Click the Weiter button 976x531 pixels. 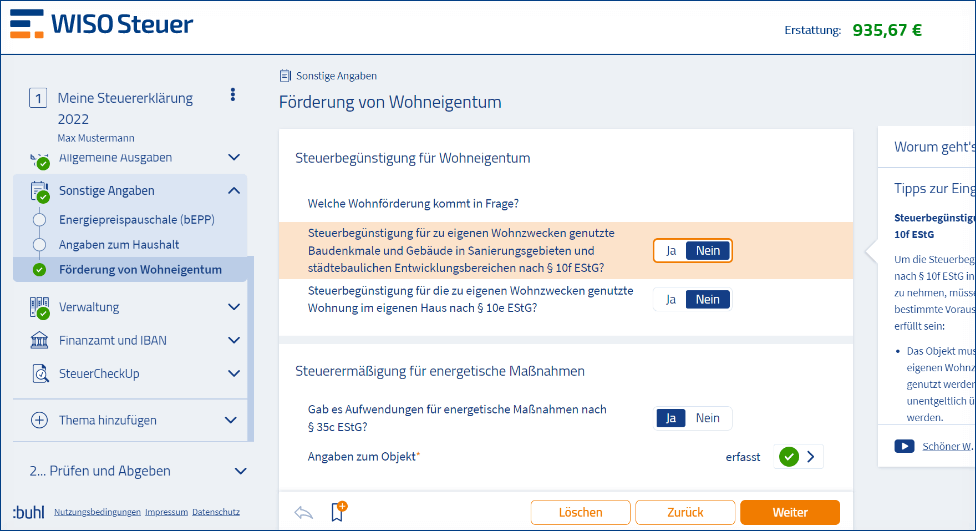point(789,513)
